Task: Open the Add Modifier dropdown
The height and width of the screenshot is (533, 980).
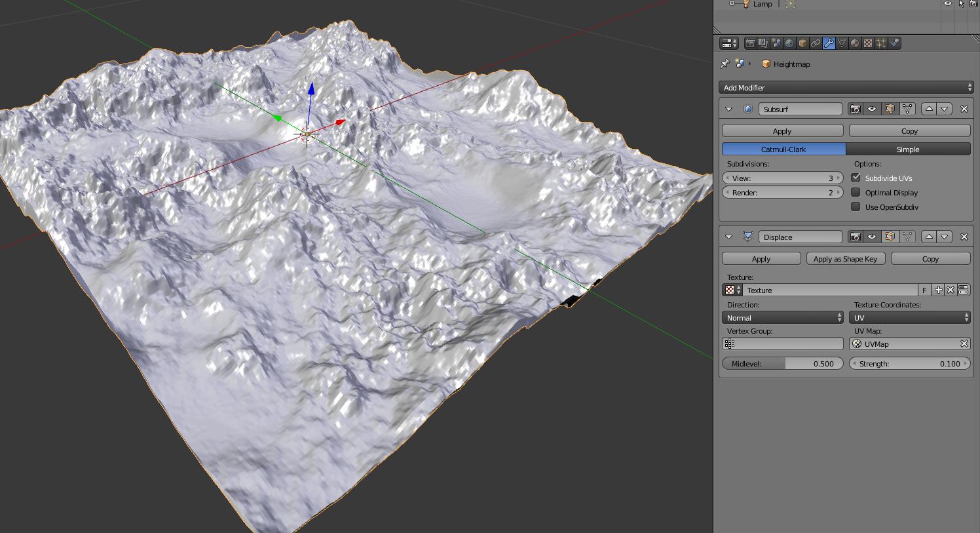Action: 846,87
